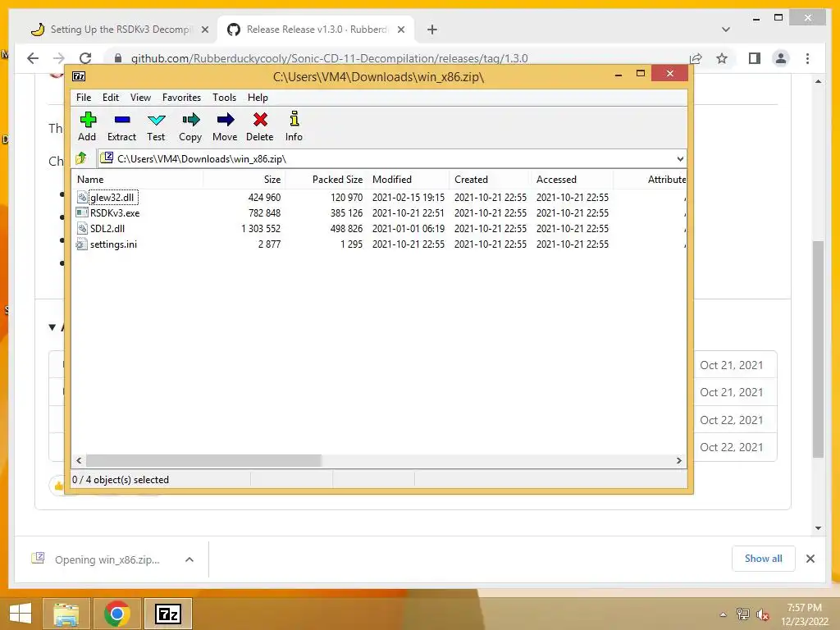Image resolution: width=840 pixels, height=630 pixels.
Task: Click the muted volume tray icon
Action: tap(763, 614)
